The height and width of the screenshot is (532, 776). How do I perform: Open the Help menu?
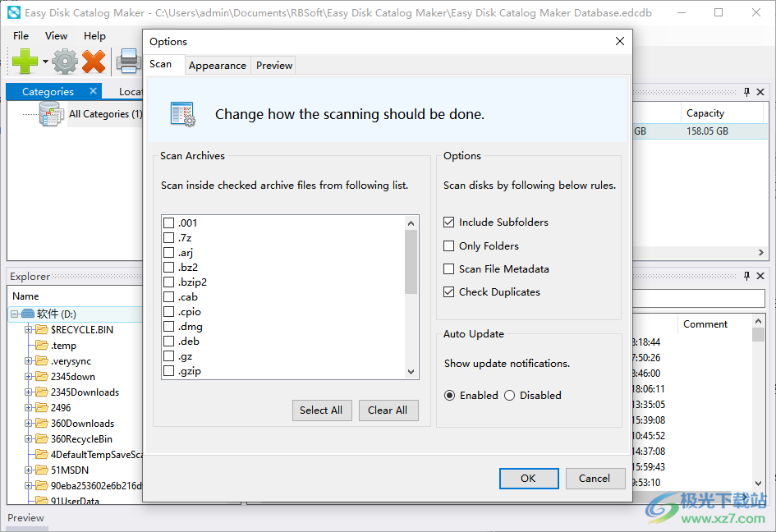pyautogui.click(x=94, y=35)
